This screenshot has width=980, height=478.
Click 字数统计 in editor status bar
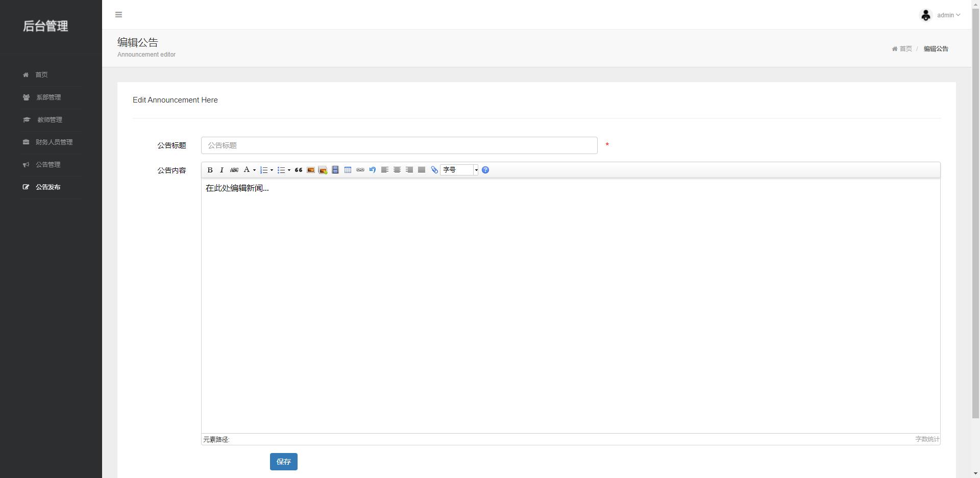coord(927,439)
